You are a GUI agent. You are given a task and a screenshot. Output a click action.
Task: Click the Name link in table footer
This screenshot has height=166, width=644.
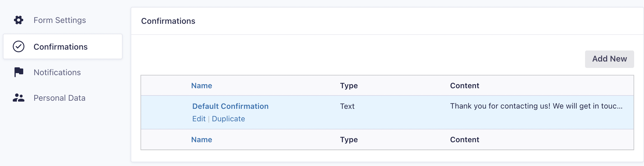pos(202,140)
